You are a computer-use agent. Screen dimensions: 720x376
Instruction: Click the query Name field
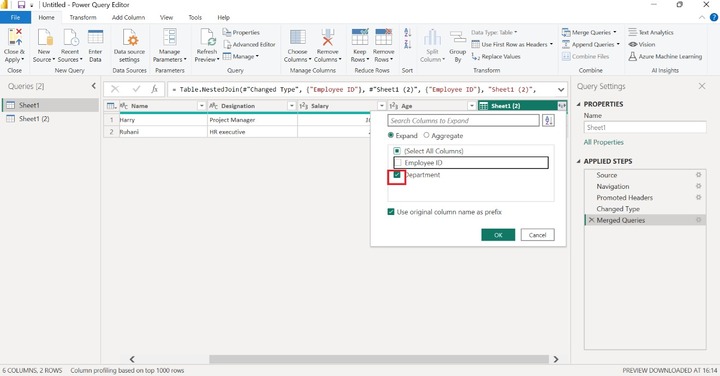tap(645, 128)
